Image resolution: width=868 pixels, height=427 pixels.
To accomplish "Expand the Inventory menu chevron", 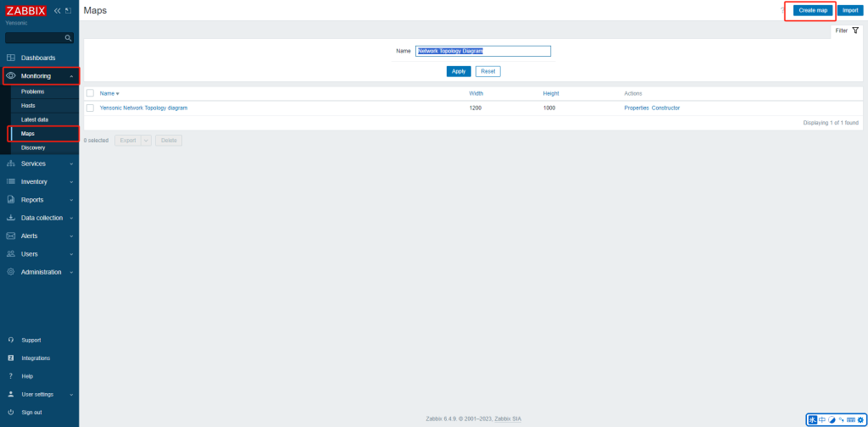I will pyautogui.click(x=71, y=182).
